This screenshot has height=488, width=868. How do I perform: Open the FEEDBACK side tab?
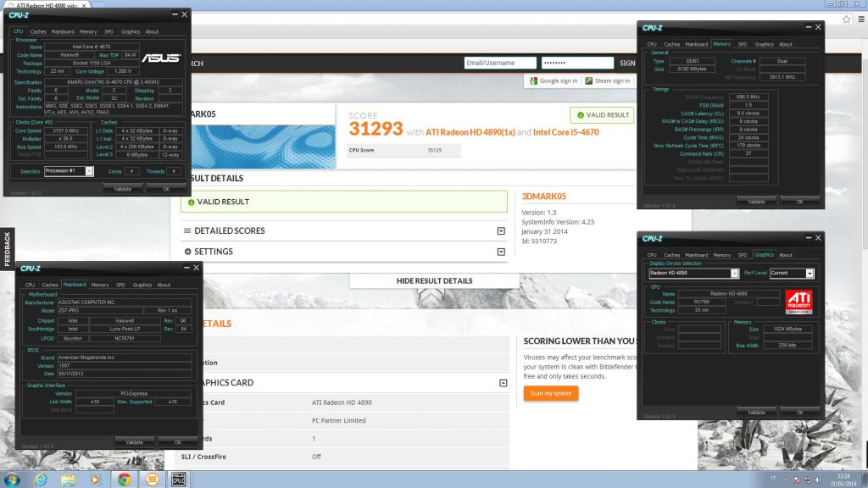pos(7,248)
